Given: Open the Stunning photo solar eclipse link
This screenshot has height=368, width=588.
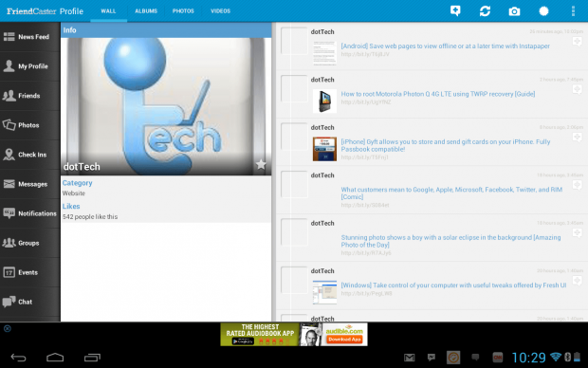Looking at the screenshot, I should click(x=450, y=241).
